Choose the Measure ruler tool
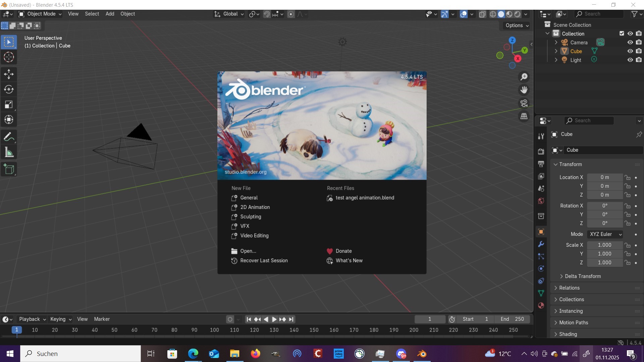Screen dimensions: 644x362 coord(9,153)
